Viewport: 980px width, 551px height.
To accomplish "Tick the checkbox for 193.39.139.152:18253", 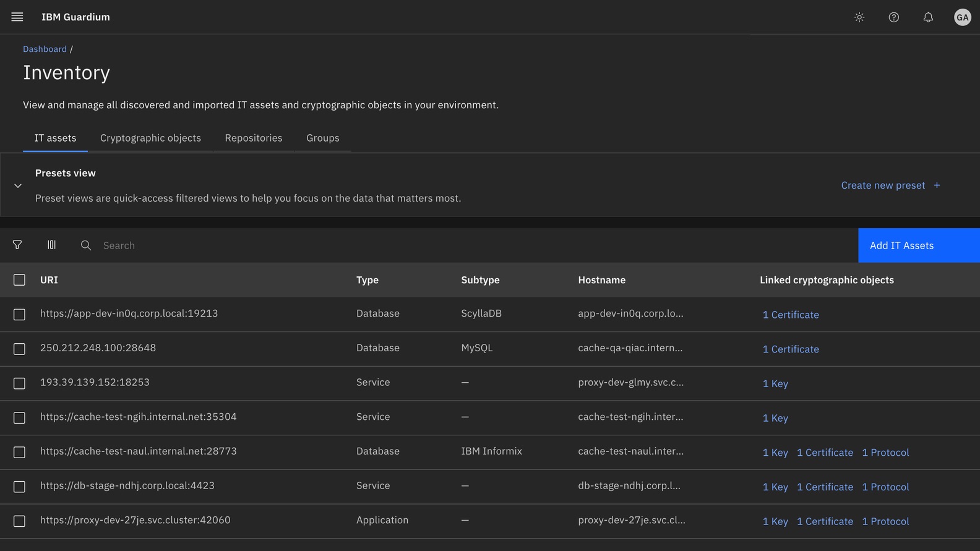I will pyautogui.click(x=20, y=383).
